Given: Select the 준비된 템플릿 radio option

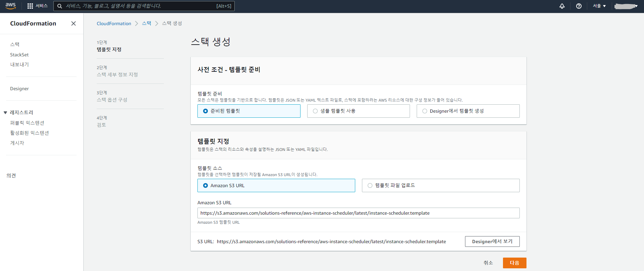Looking at the screenshot, I should pos(249,111).
